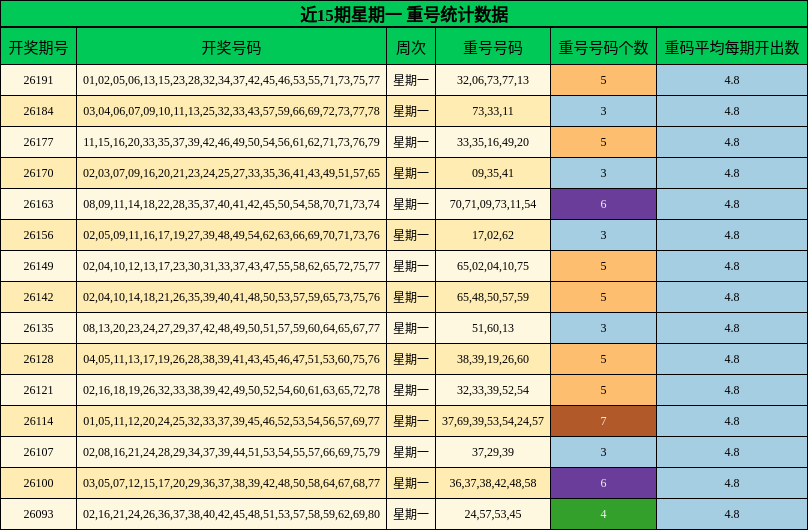Select the 重号号码个数 column header
Screen dimensions: 808x530
point(603,47)
